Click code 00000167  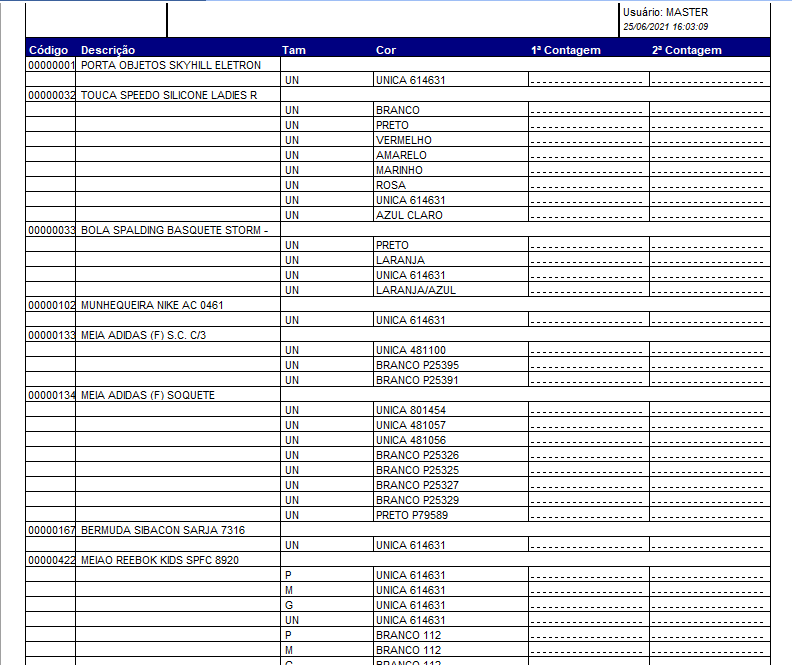click(x=51, y=530)
